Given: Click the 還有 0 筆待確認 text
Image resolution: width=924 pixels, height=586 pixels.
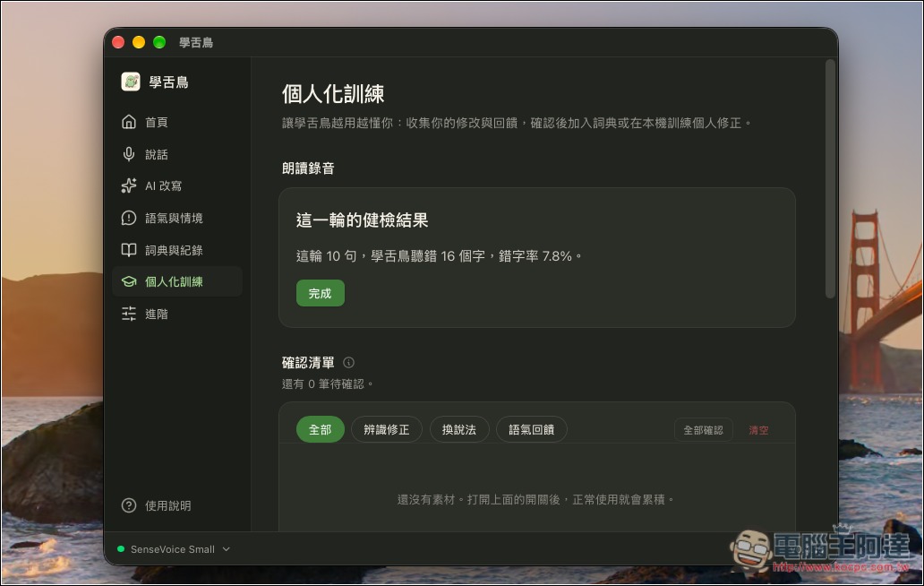Looking at the screenshot, I should [x=328, y=383].
